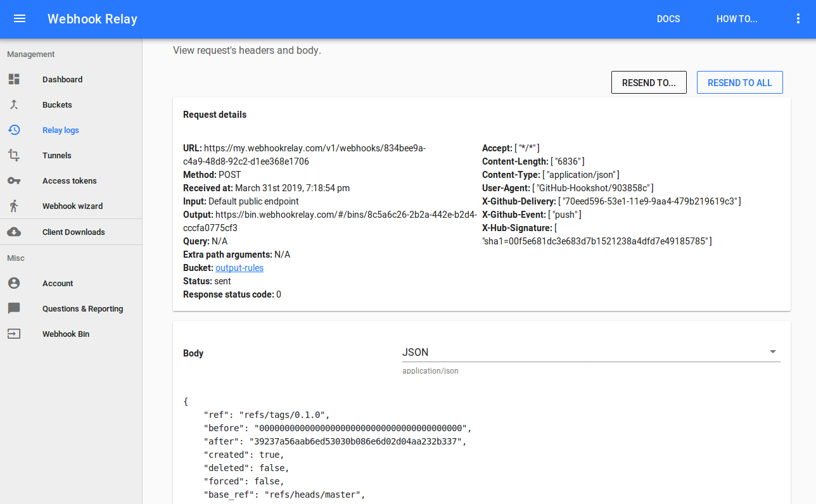This screenshot has height=504, width=816.
Task: Open Webhook Bin via its sidebar icon
Action: (14, 334)
